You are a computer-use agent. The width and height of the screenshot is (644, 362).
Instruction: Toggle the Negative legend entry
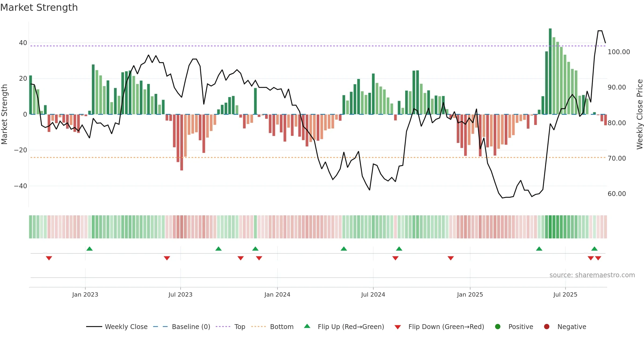click(x=565, y=327)
